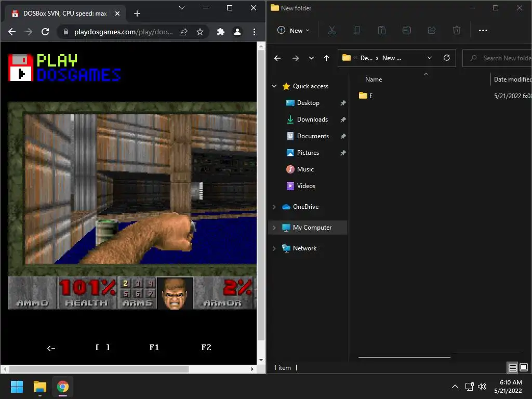Image resolution: width=532 pixels, height=399 pixels.
Task: Expand the My Computer tree node
Action: [274, 228]
